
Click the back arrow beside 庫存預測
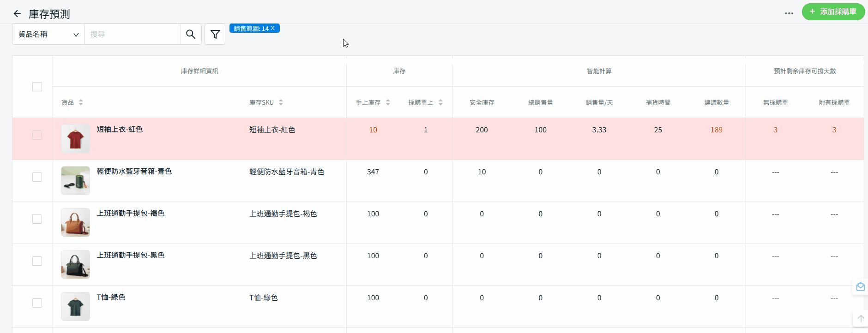coord(17,14)
